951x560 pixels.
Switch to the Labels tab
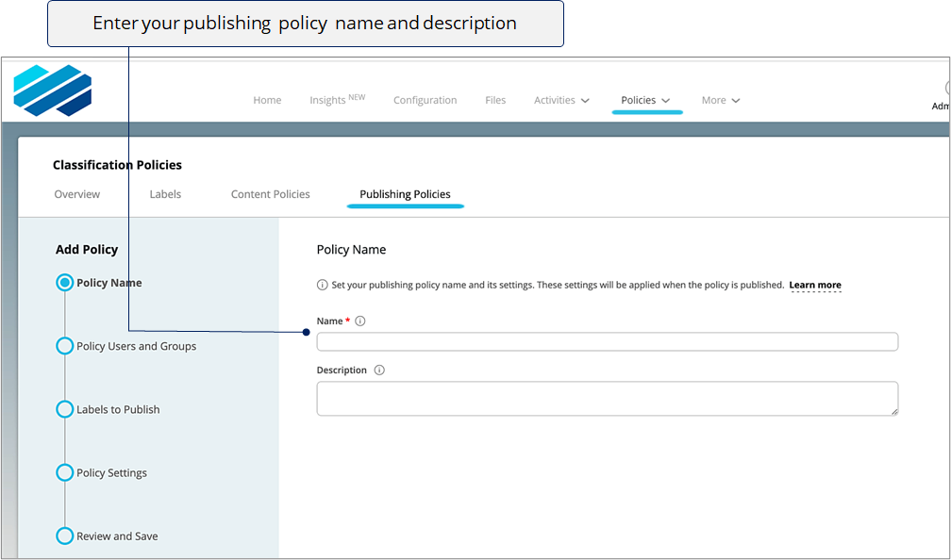click(165, 194)
